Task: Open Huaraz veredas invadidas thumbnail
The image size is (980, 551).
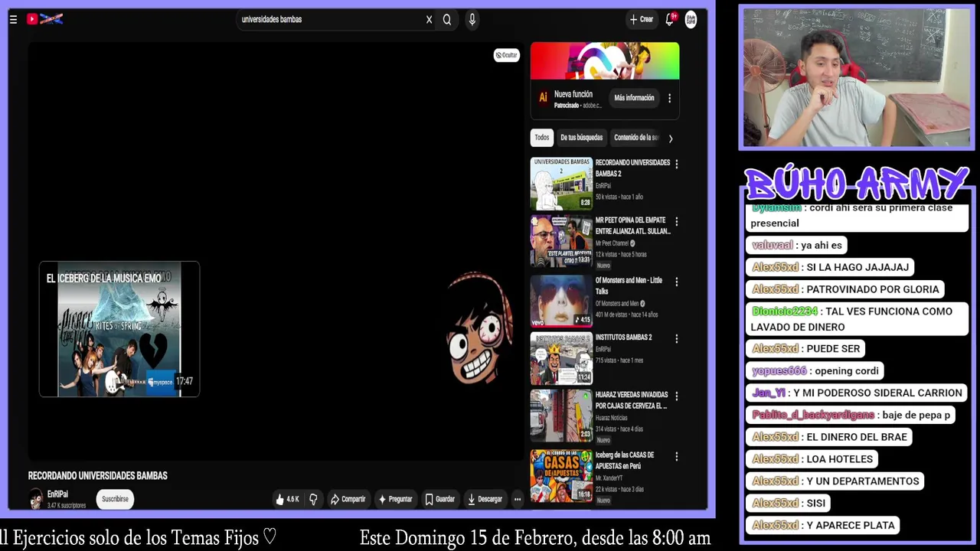Action: tap(561, 416)
